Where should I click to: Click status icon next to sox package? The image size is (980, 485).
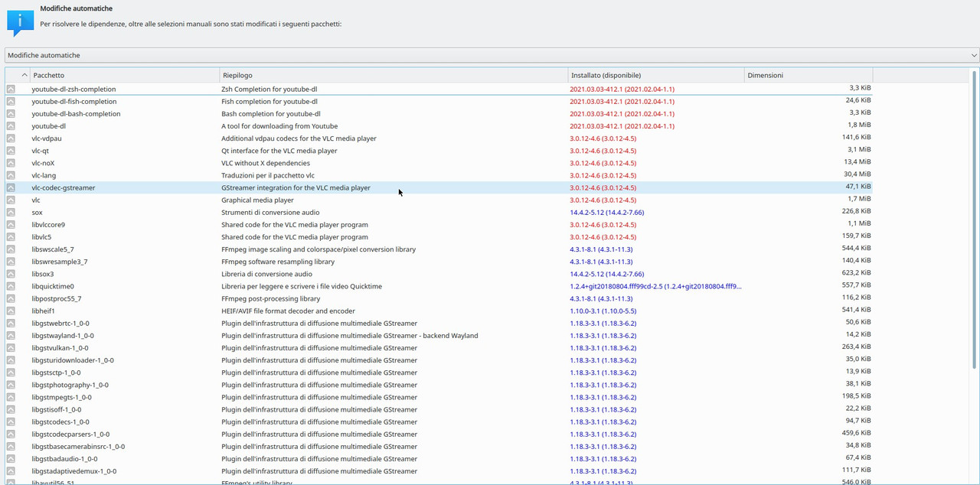(11, 213)
